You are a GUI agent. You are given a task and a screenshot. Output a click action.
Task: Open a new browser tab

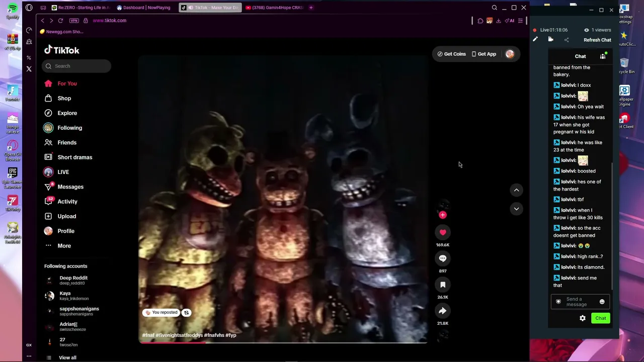(311, 8)
